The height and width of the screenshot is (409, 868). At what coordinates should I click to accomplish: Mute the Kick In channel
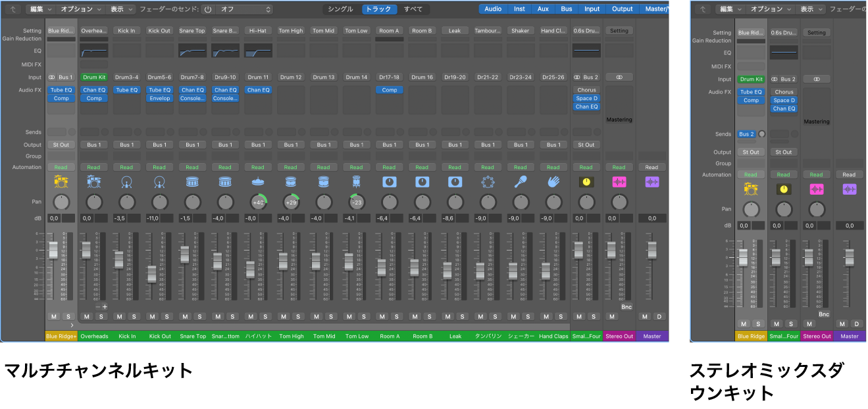[x=120, y=317]
